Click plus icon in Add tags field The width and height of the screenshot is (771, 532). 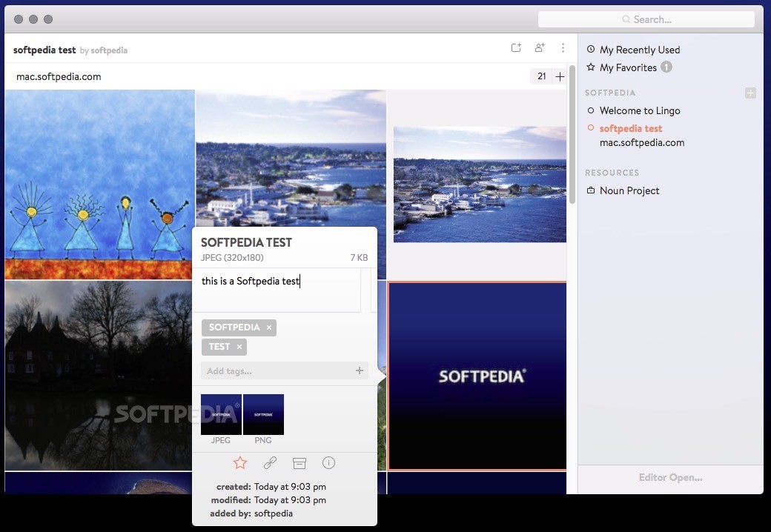[360, 371]
